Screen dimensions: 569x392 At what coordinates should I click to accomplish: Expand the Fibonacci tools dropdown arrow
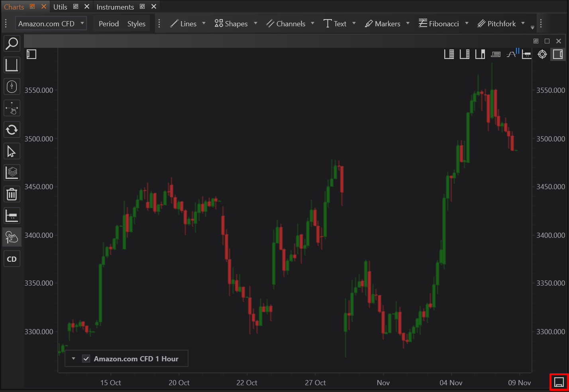tap(467, 24)
